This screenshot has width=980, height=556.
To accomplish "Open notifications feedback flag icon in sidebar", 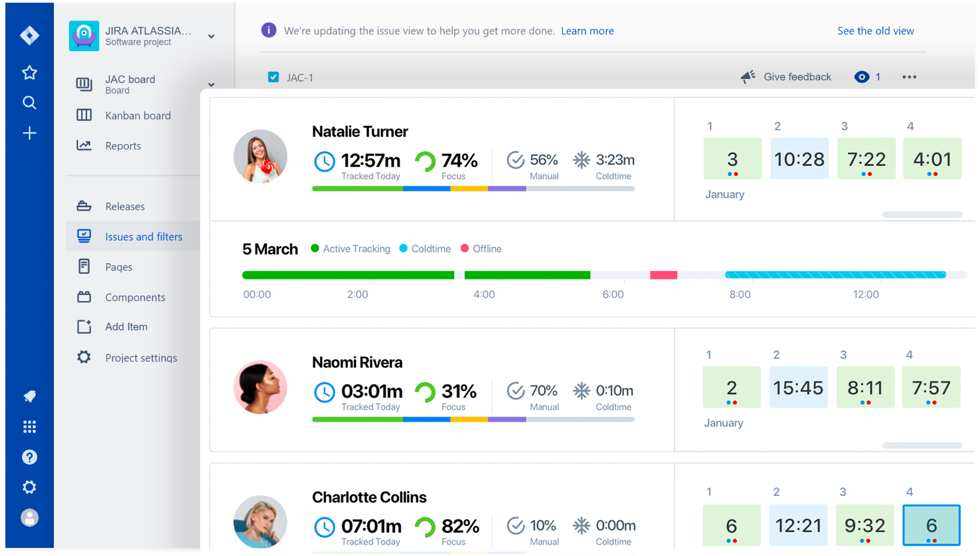I will click(30, 396).
